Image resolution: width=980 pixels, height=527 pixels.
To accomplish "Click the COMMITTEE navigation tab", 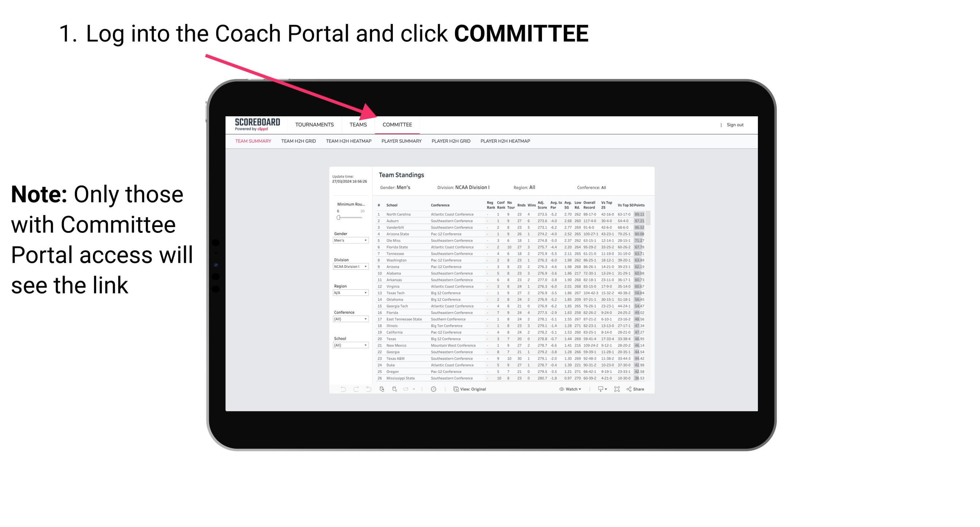I will pos(398,125).
